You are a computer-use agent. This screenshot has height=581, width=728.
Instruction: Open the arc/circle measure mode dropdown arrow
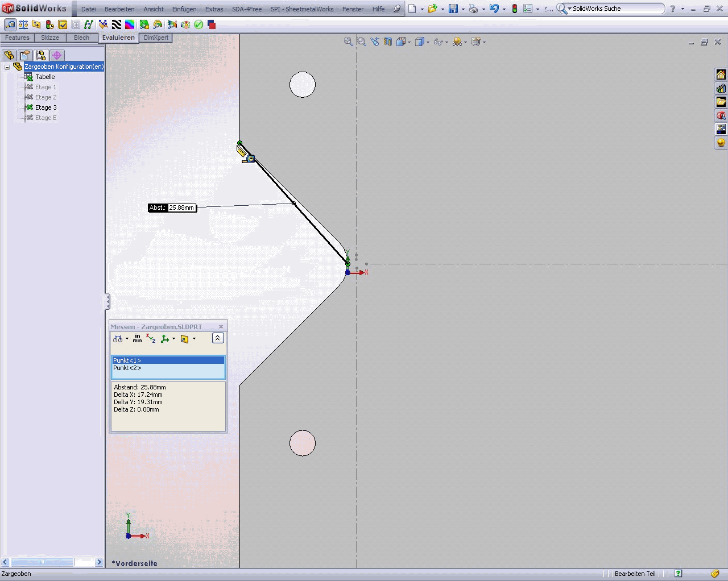pyautogui.click(x=127, y=339)
